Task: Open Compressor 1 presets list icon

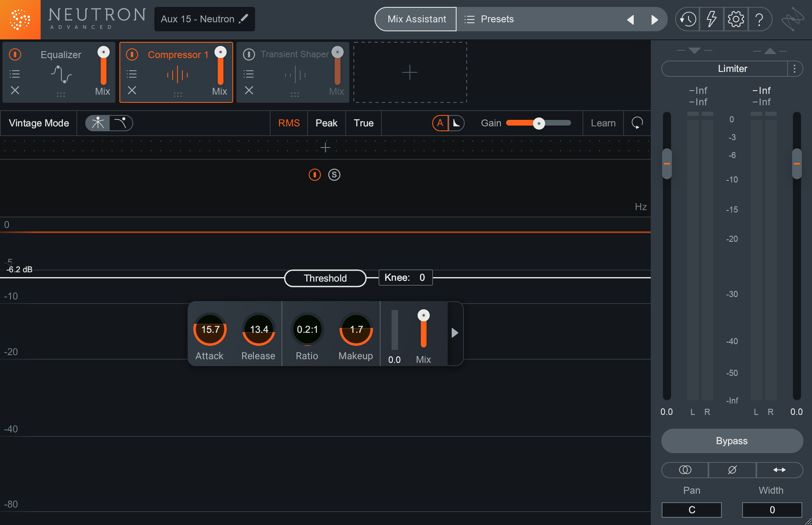Action: [x=132, y=74]
